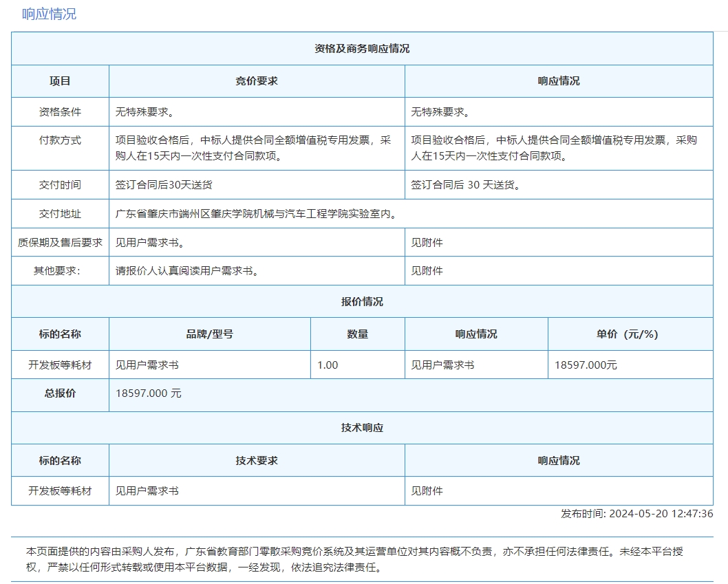Click the 总报价 row label
728x584 pixels.
60,393
